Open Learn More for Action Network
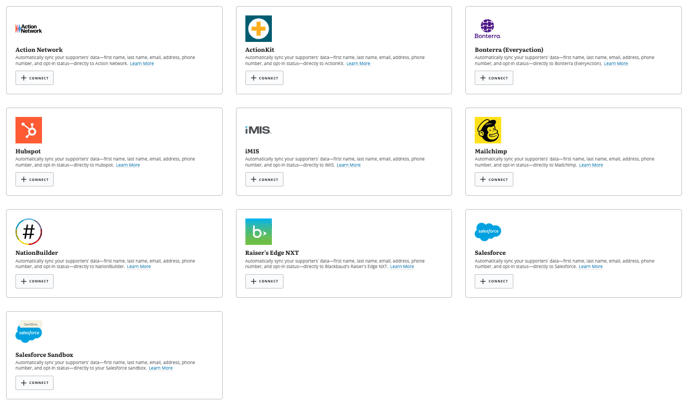688x406 pixels. click(142, 64)
